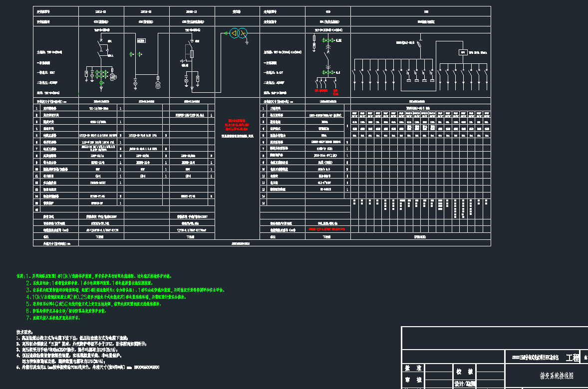Select the boxed component on the right busbar branch

click(463, 52)
